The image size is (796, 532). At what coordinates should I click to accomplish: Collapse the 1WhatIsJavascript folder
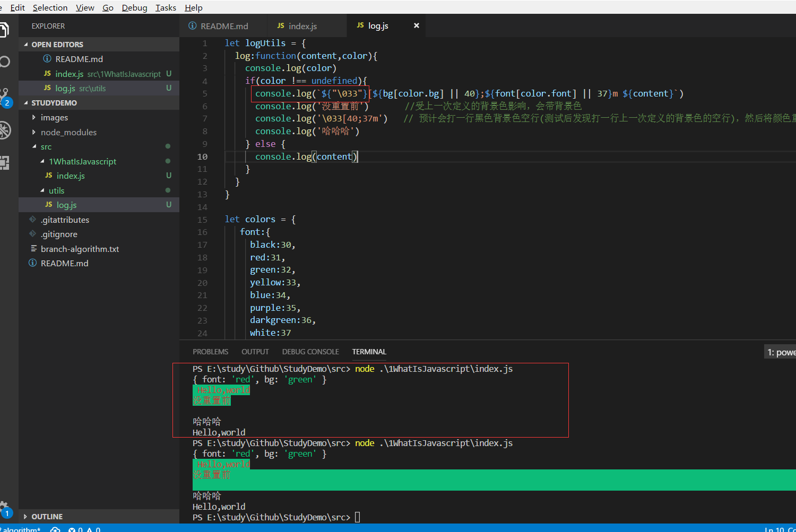click(x=42, y=161)
